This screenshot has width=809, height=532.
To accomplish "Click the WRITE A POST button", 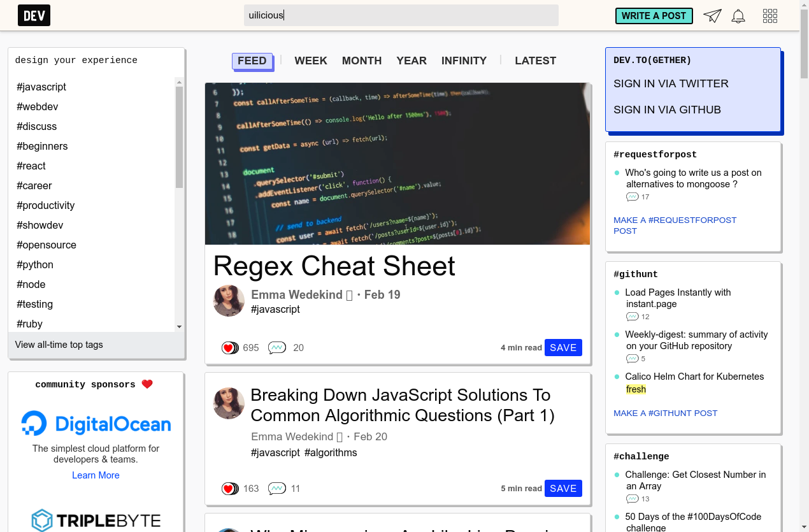I will click(654, 16).
